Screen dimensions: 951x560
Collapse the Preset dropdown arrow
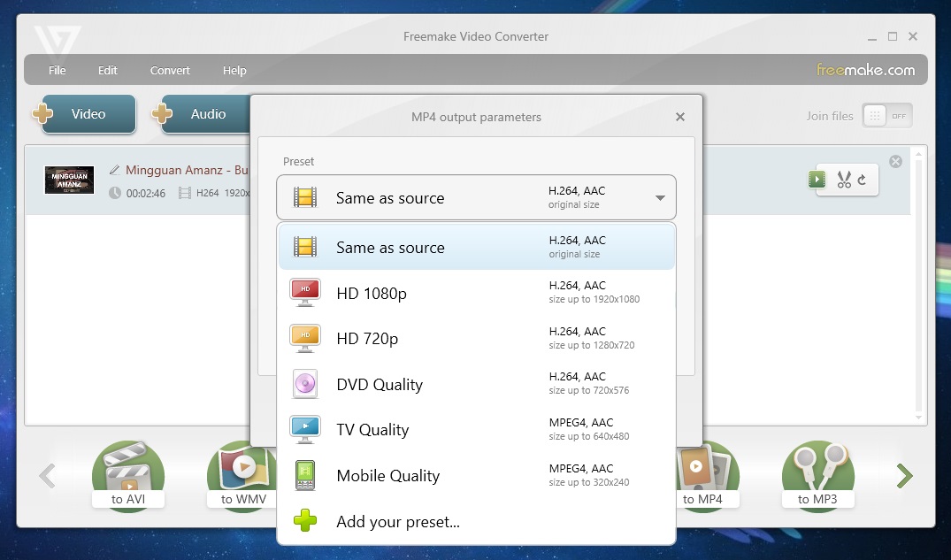tap(660, 198)
